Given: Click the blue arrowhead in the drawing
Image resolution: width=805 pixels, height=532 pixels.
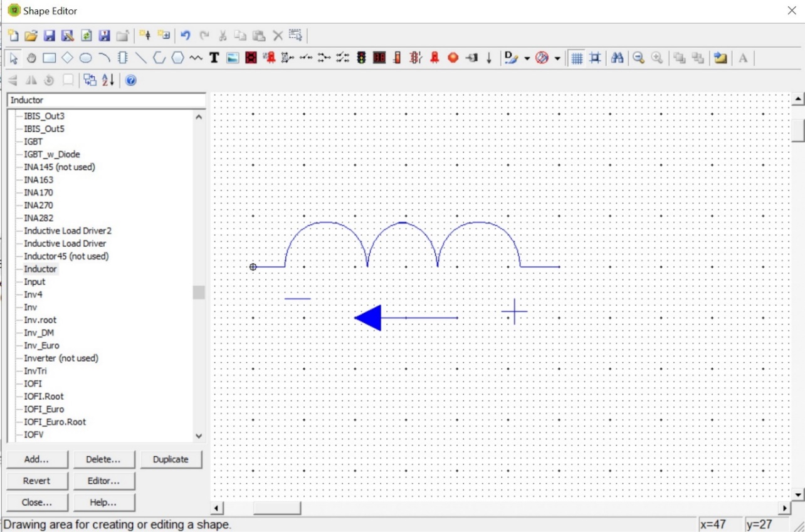Looking at the screenshot, I should pos(368,318).
